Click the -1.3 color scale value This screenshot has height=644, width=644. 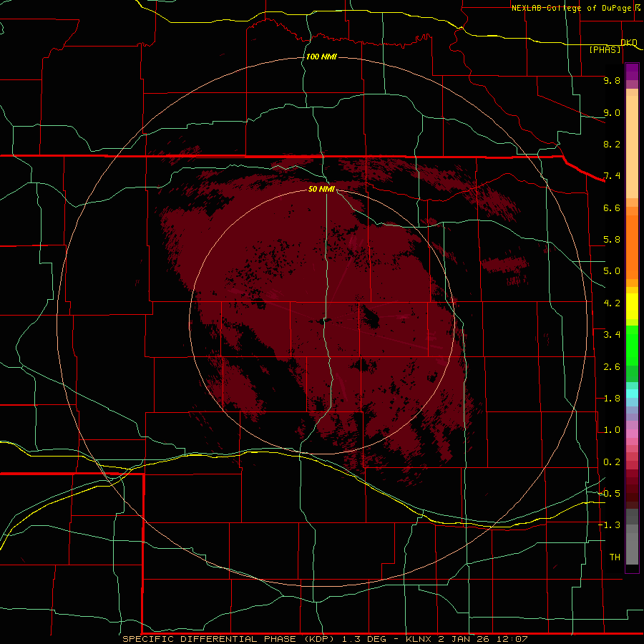point(610,525)
